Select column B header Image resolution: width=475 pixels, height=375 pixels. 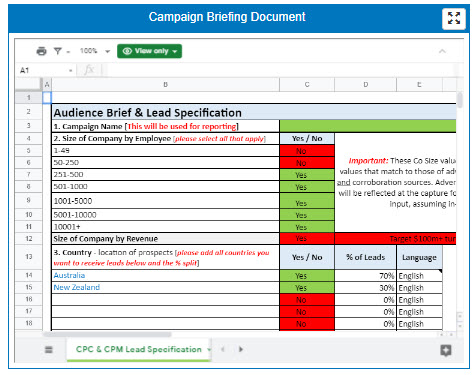pos(165,85)
